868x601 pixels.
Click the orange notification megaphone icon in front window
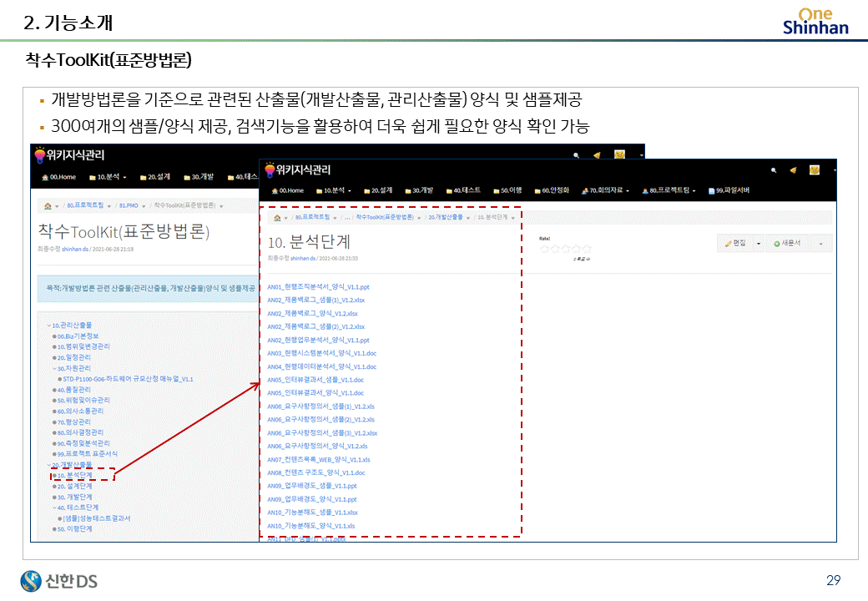click(793, 170)
